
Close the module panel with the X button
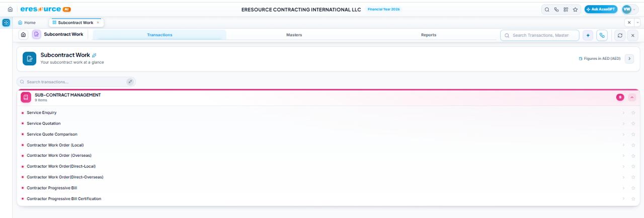pyautogui.click(x=632, y=35)
